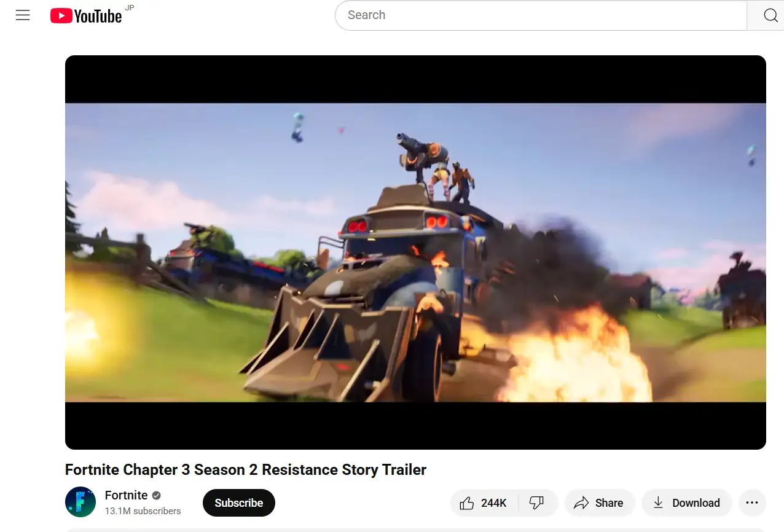Click the video title text
The image size is (784, 532).
click(x=246, y=470)
